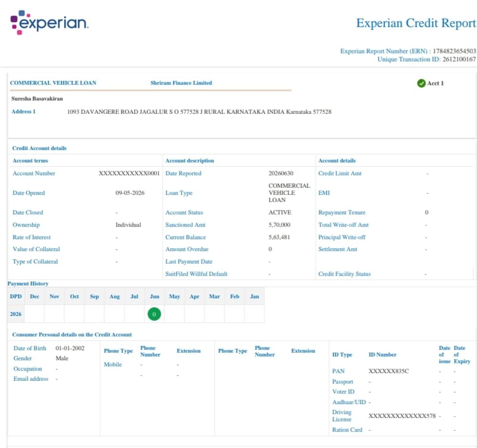Screen dimensions: 477x448
Task: Click the SuitFiled Willful Default label
Action: [x=196, y=274]
